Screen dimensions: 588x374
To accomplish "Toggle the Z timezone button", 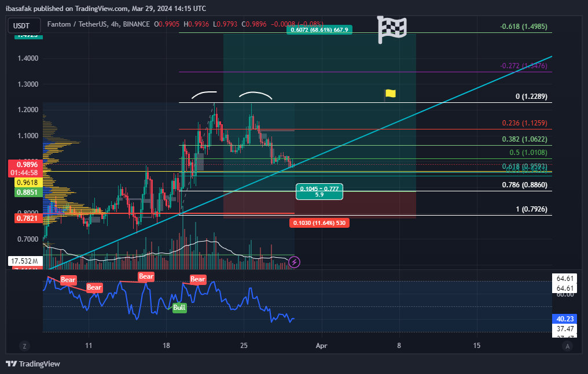I will click(24, 346).
